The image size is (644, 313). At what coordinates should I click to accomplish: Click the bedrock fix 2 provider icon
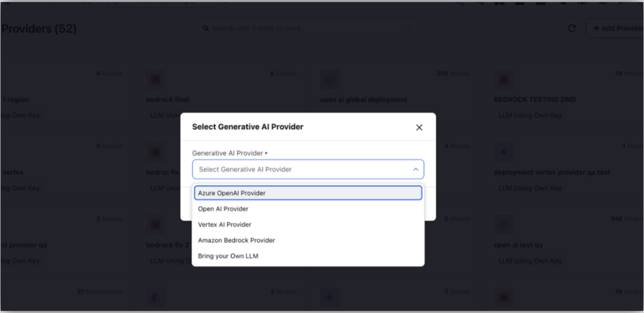point(156,225)
